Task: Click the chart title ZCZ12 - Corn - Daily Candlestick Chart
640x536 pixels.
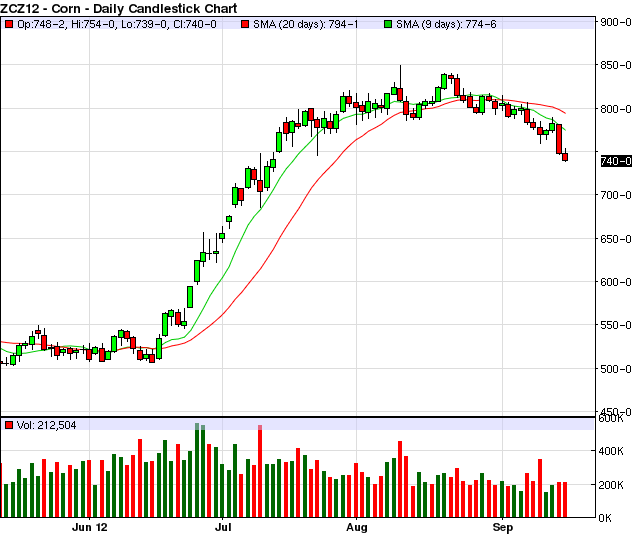Action: pyautogui.click(x=119, y=8)
